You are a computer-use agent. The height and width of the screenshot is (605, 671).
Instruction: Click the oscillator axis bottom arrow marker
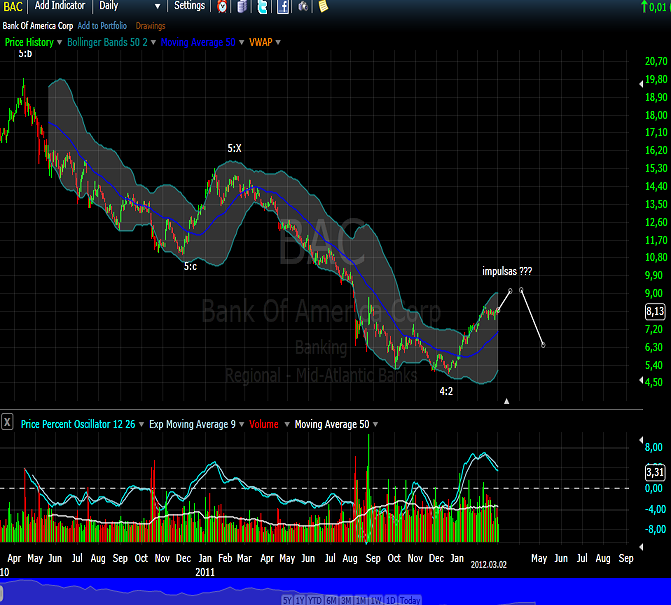[x=641, y=547]
